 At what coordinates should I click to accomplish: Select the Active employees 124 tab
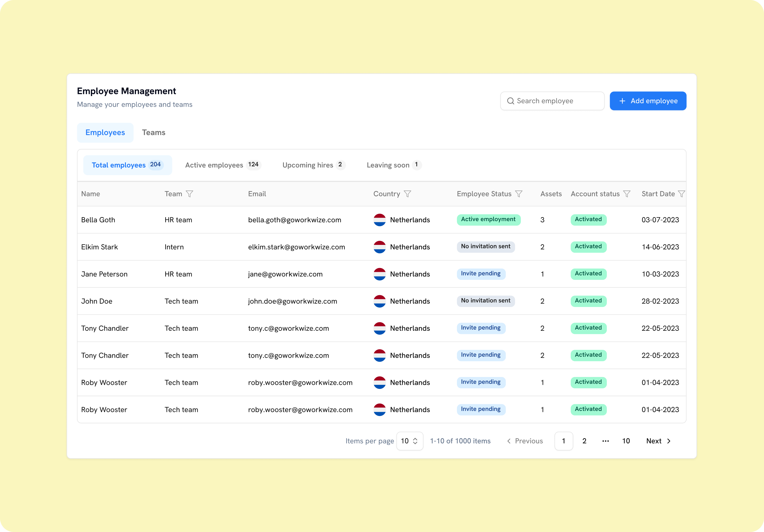coord(223,165)
